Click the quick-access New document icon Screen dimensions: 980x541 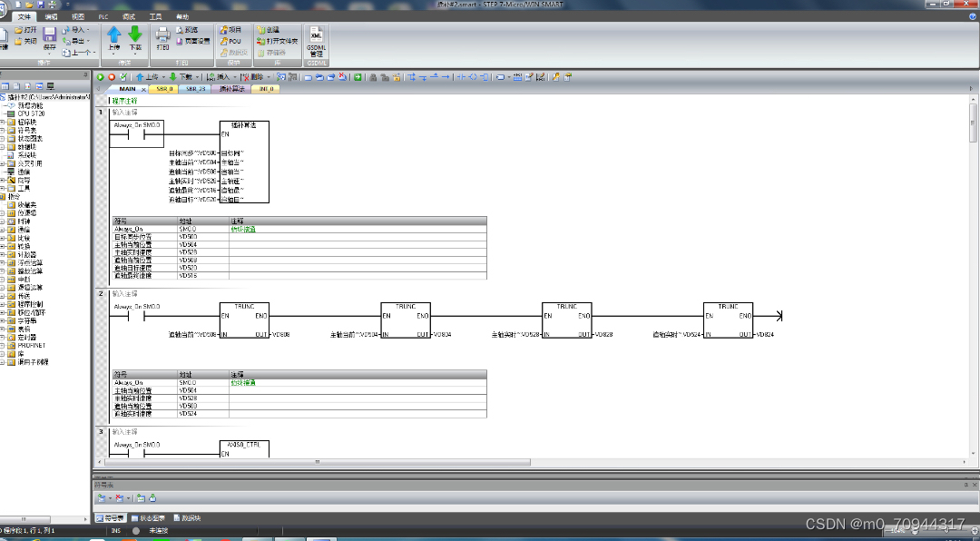click(19, 5)
